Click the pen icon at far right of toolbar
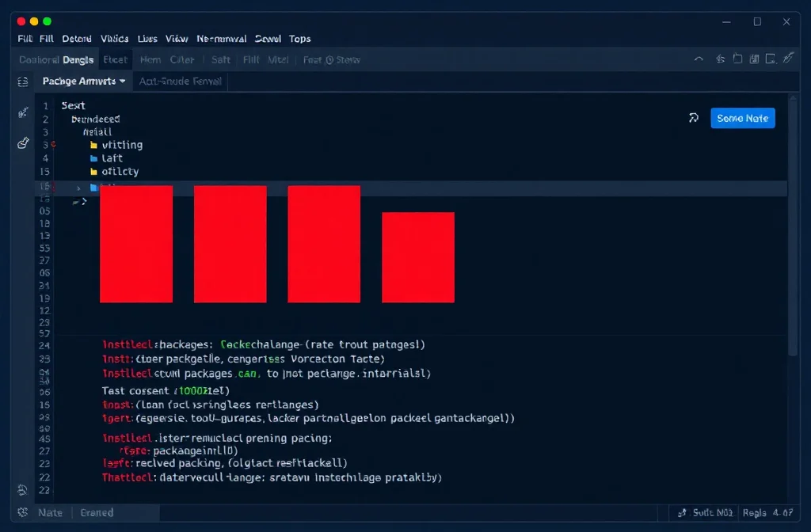The image size is (811, 532). pyautogui.click(x=787, y=59)
